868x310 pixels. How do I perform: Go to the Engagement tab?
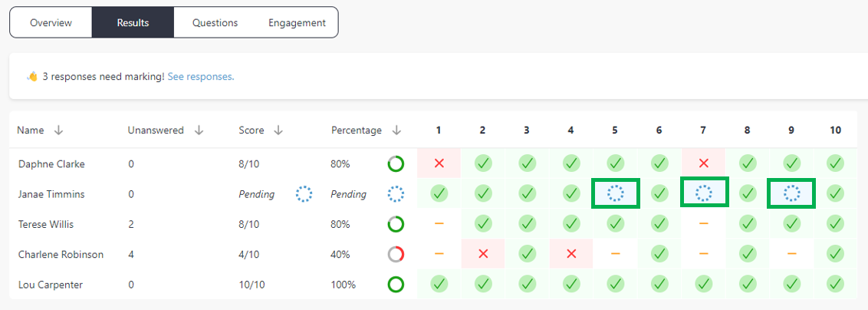point(297,23)
